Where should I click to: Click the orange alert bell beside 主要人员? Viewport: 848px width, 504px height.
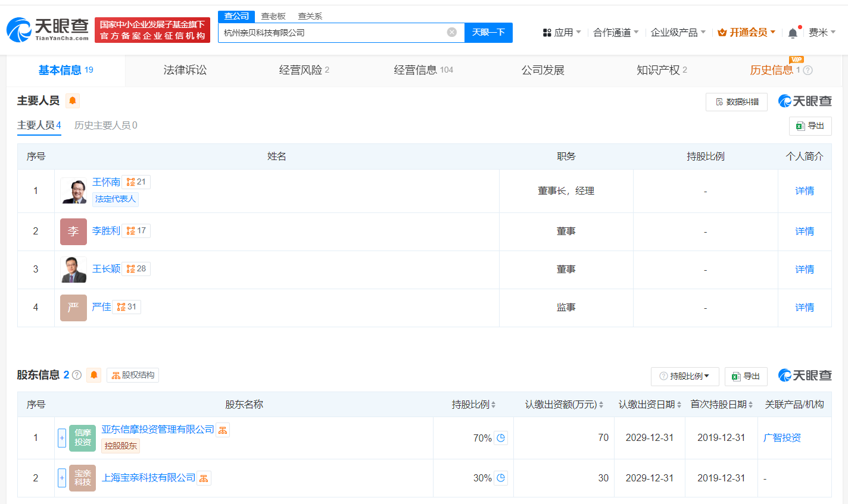point(73,101)
